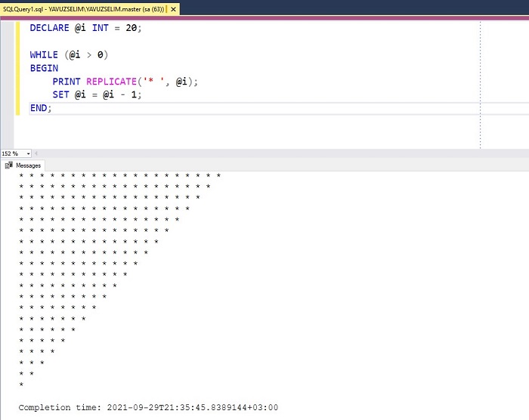Switch to the Messages tab
Viewport: 529px width, 420px height.
23,165
